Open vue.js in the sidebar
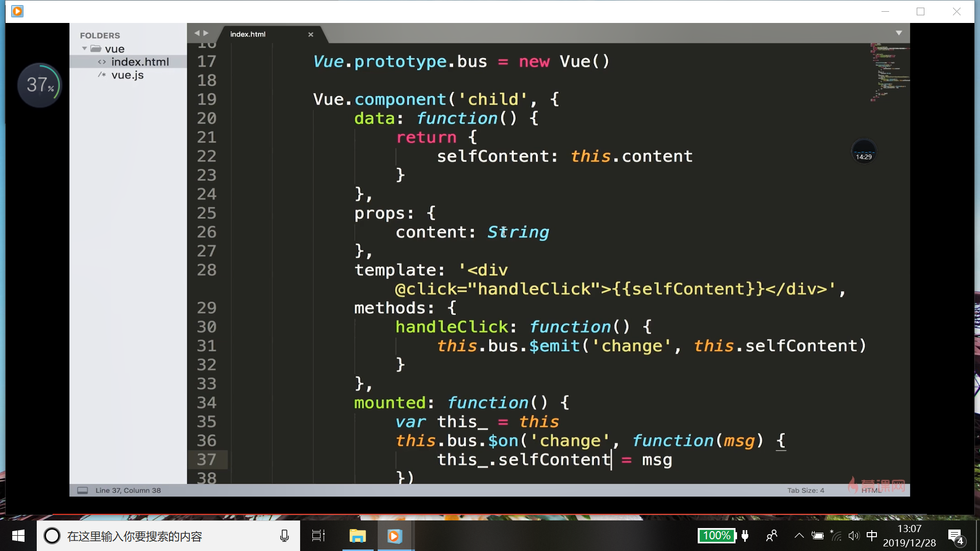980x551 pixels. 128,75
